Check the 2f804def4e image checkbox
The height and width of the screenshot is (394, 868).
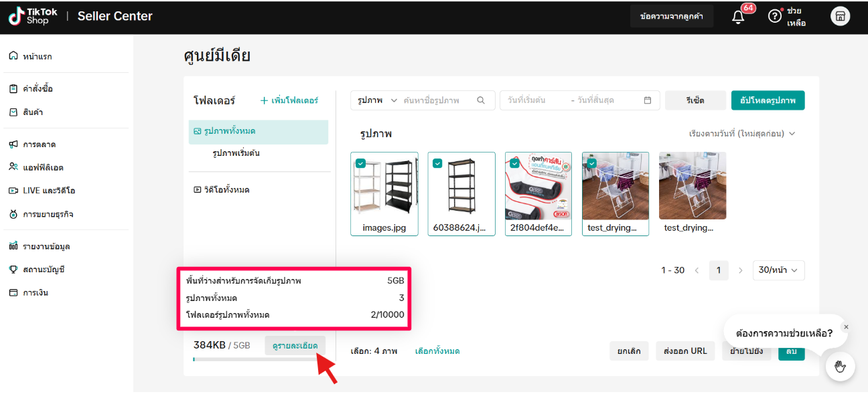tap(514, 163)
